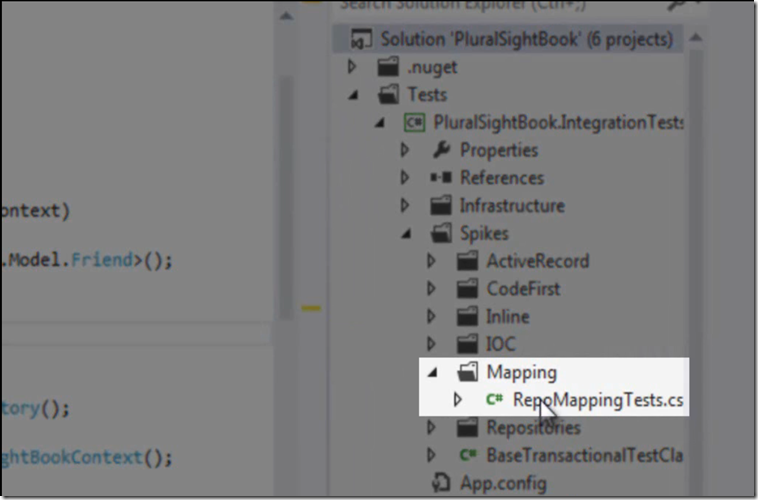758x500 pixels.
Task: Click the App.config file icon
Action: (441, 483)
